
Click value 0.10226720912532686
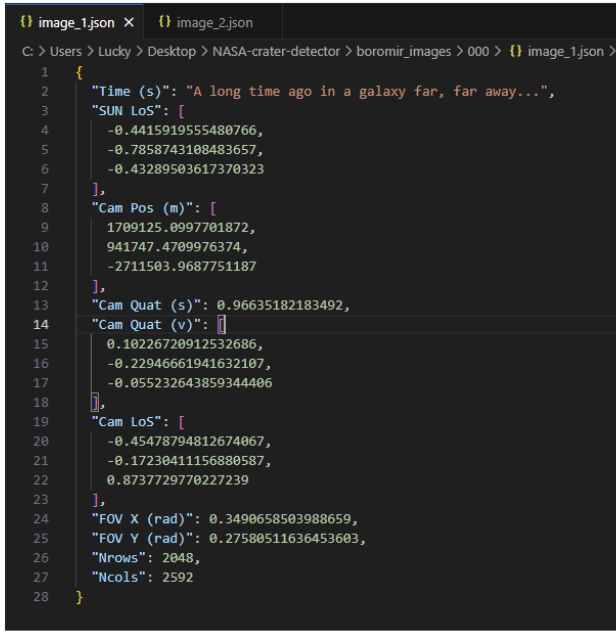point(182,344)
